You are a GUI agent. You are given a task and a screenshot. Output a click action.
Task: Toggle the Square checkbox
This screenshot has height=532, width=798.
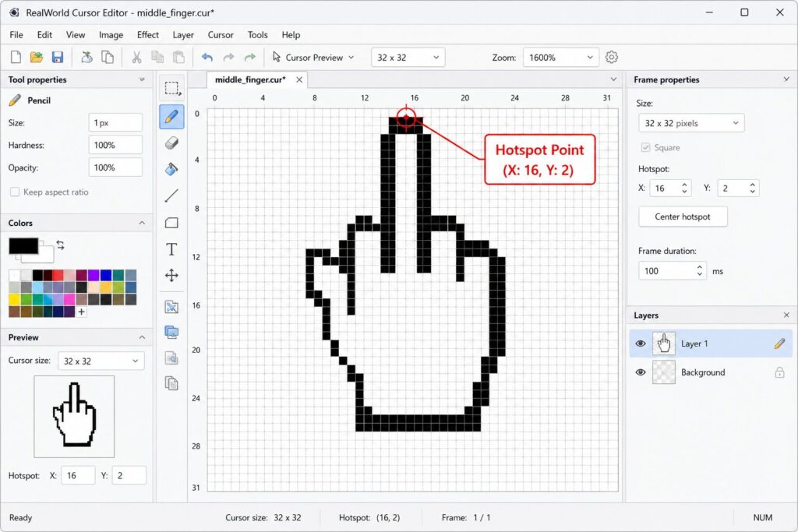point(645,147)
